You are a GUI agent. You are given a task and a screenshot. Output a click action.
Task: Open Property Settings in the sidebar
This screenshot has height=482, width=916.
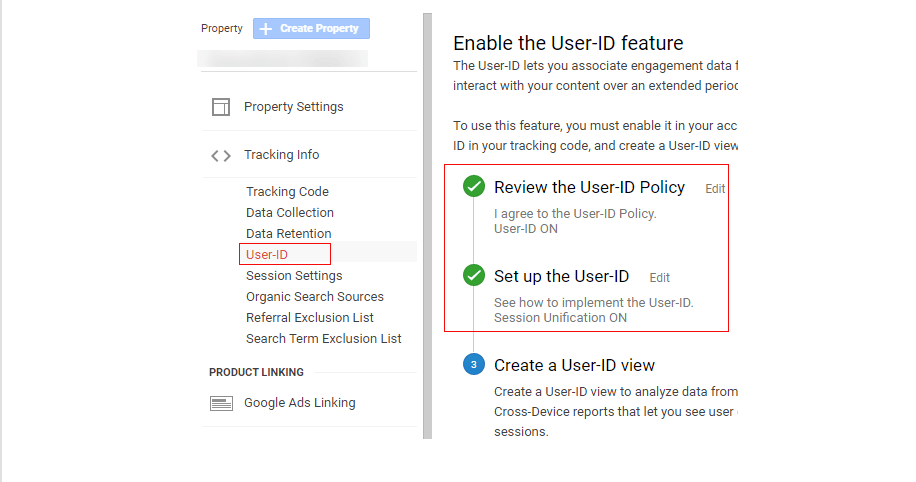(x=293, y=107)
